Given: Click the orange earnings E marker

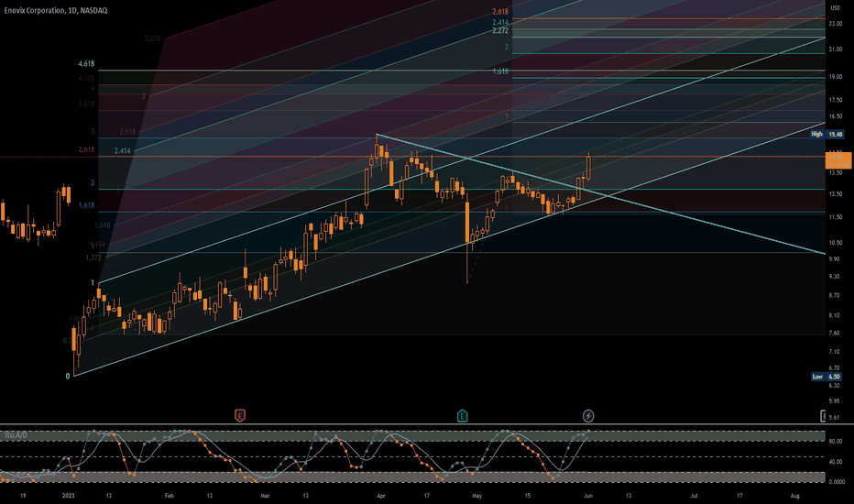Looking at the screenshot, I should (x=240, y=416).
